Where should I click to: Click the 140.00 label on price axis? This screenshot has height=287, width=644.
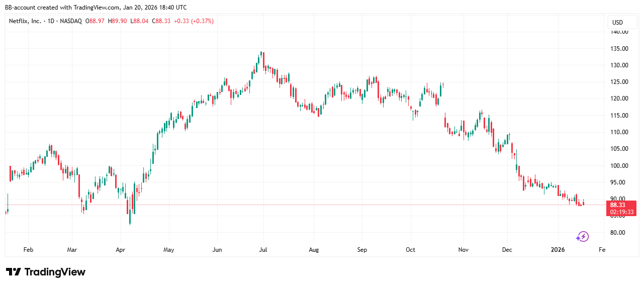618,32
